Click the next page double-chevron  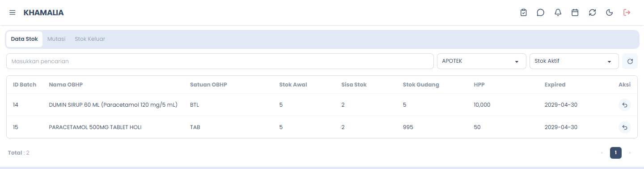630,153
